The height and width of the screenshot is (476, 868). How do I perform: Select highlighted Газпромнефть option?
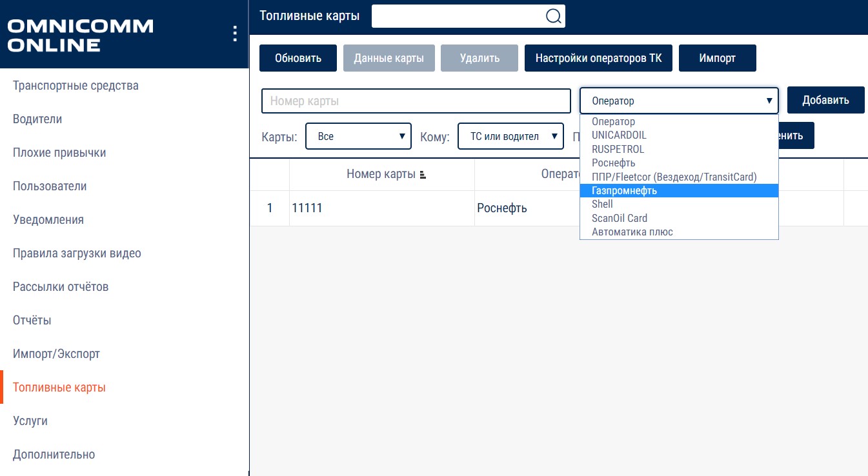click(x=679, y=190)
